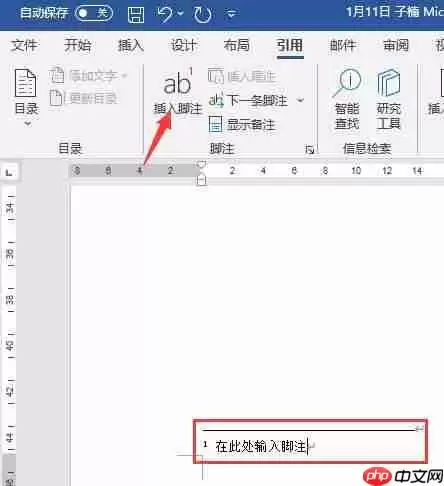Viewport: 444px width, 486px height.
Task: Expand the Undo history dropdown arrow
Action: 180,14
